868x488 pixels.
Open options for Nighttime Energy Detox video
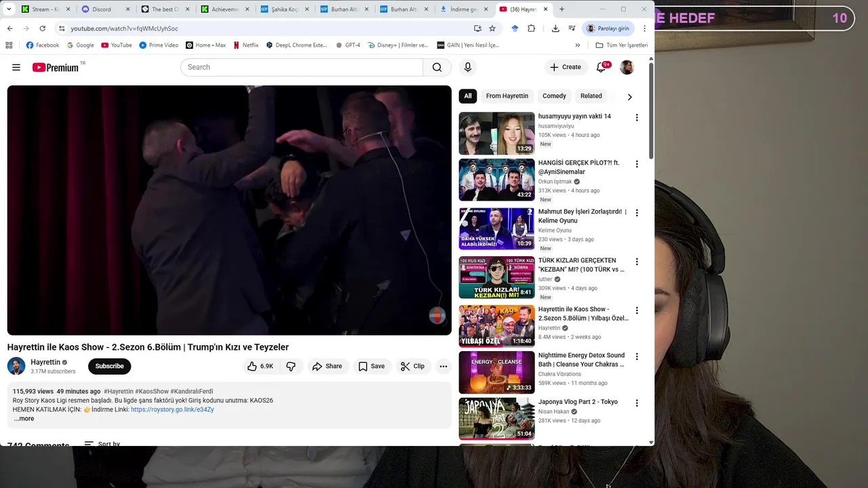pos(636,357)
